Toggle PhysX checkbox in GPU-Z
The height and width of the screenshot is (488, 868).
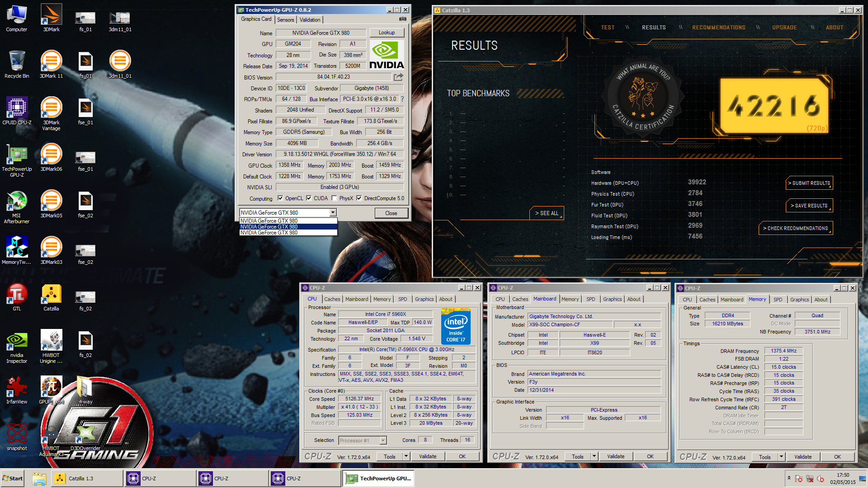[x=334, y=198]
